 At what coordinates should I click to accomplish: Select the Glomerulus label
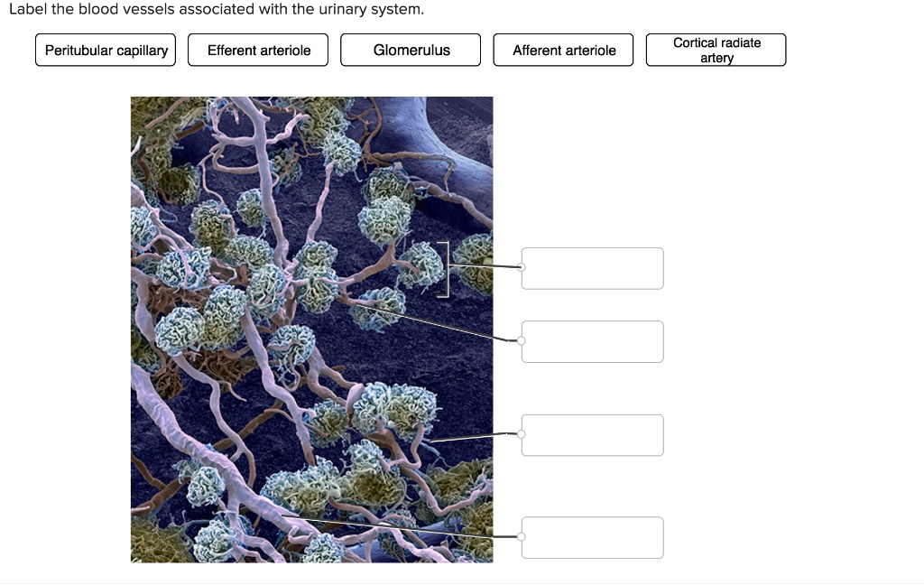click(411, 50)
